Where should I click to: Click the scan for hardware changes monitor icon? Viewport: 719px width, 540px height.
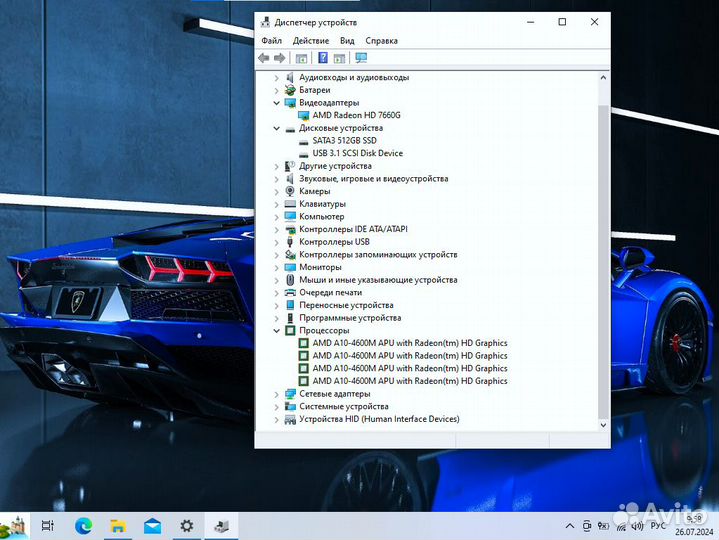(361, 58)
